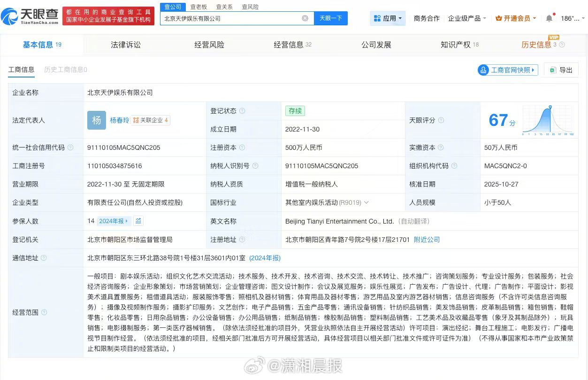Select the 历史工商信息 sub-tab

[x=66, y=70]
